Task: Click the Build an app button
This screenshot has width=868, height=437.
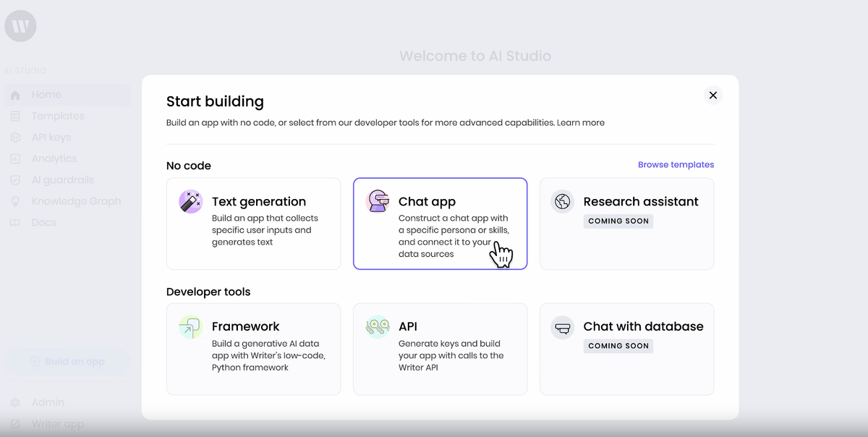Action: point(67,362)
